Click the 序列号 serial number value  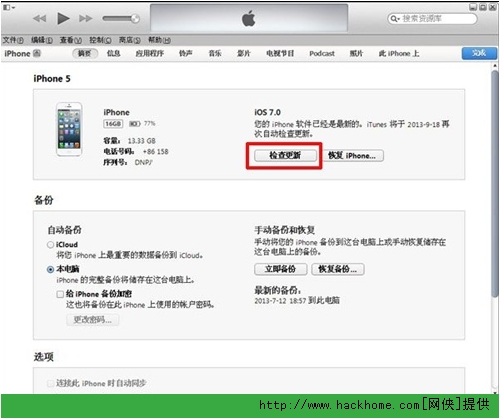tap(143, 163)
